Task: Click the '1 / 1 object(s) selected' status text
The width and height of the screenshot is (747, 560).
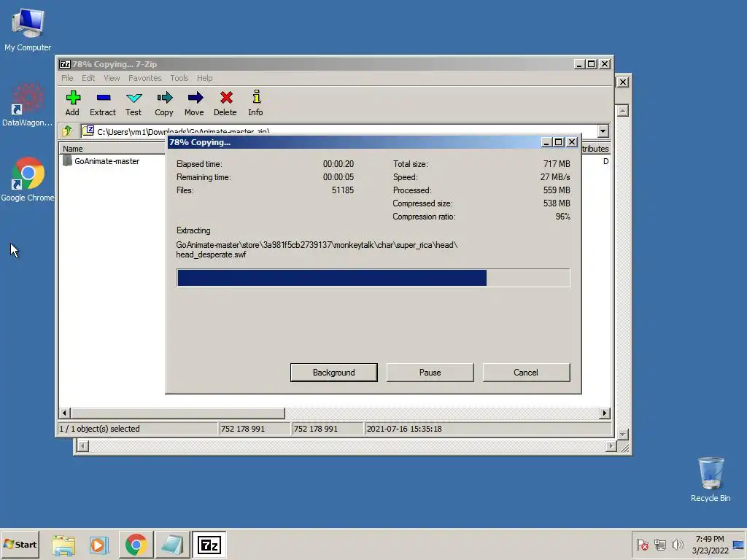Action: pos(99,429)
